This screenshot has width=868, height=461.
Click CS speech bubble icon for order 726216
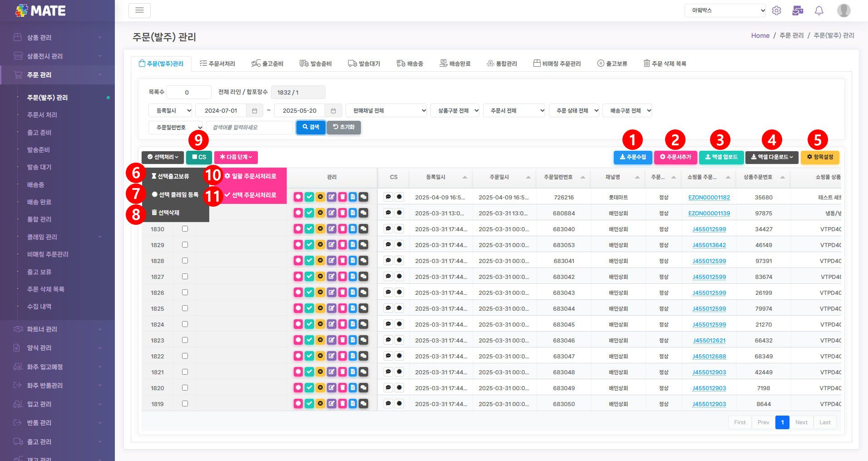[x=388, y=197]
